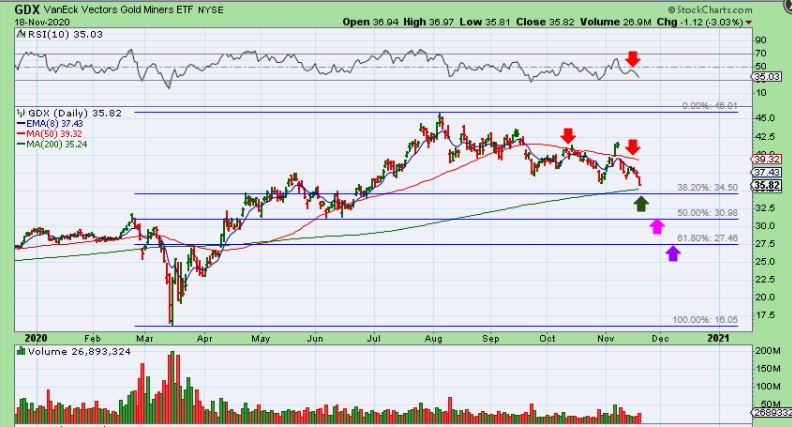
Task: Click the Mar label on the time axis
Action: [x=144, y=339]
